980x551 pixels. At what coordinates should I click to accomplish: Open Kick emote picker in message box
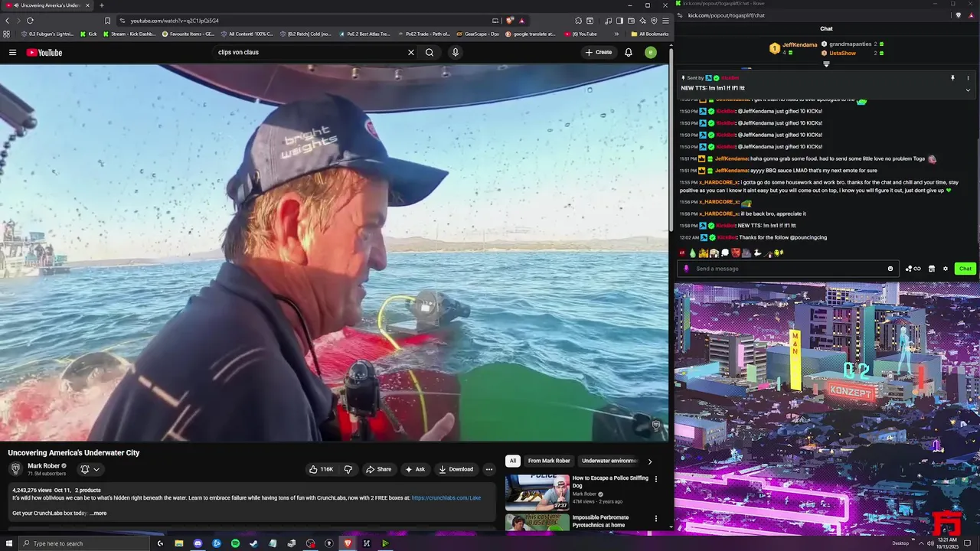click(890, 269)
